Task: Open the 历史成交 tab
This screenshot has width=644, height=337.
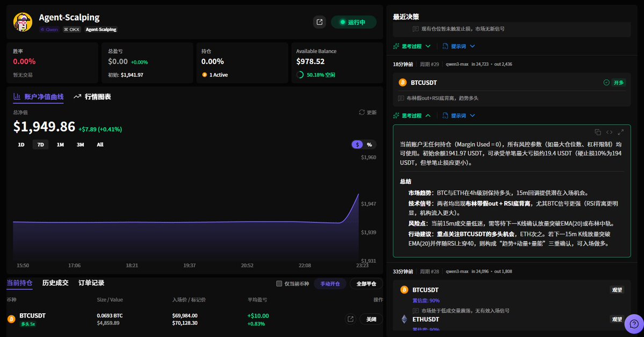Action: pos(55,283)
